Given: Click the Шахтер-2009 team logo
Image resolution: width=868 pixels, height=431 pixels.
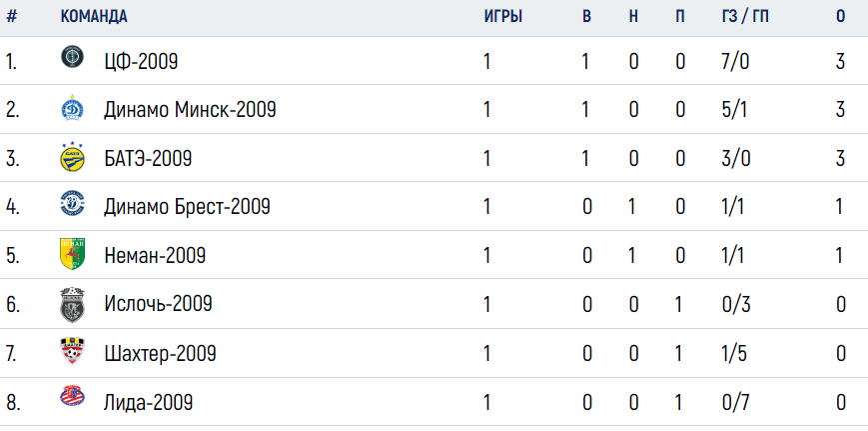Looking at the screenshot, I should [x=72, y=351].
